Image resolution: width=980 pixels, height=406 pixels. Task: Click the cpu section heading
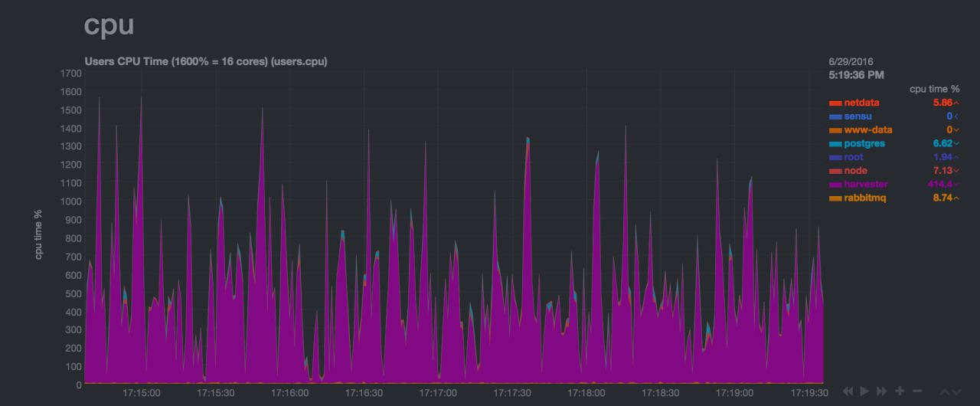point(109,25)
